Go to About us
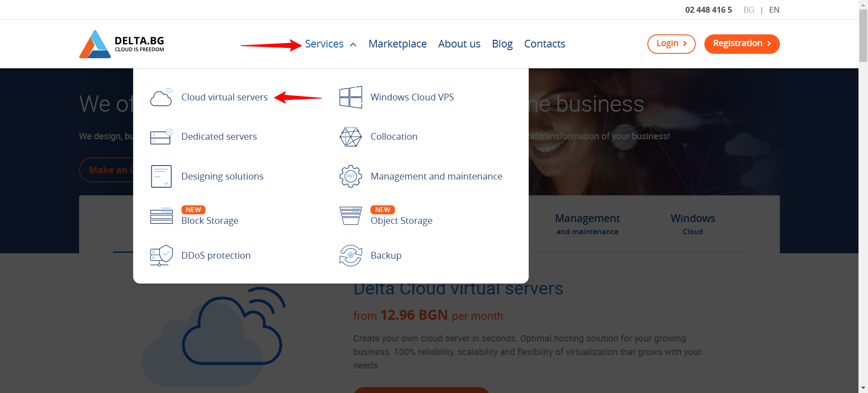Viewport: 868px width, 393px height. click(x=459, y=44)
